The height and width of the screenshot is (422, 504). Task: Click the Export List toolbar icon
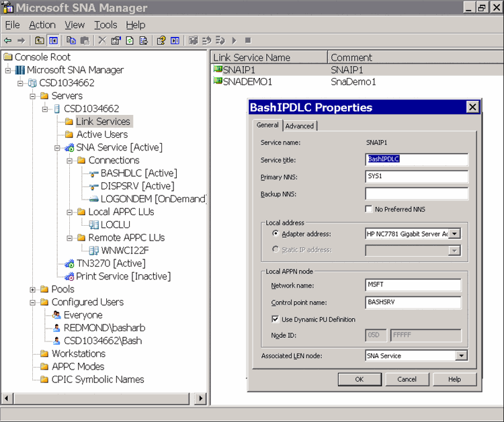[x=143, y=40]
